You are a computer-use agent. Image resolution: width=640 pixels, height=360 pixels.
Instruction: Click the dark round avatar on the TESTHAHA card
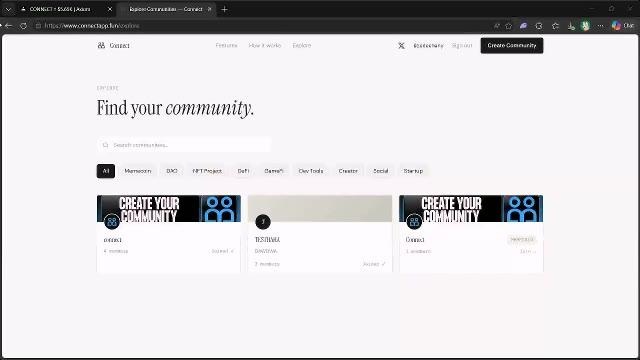[263, 222]
